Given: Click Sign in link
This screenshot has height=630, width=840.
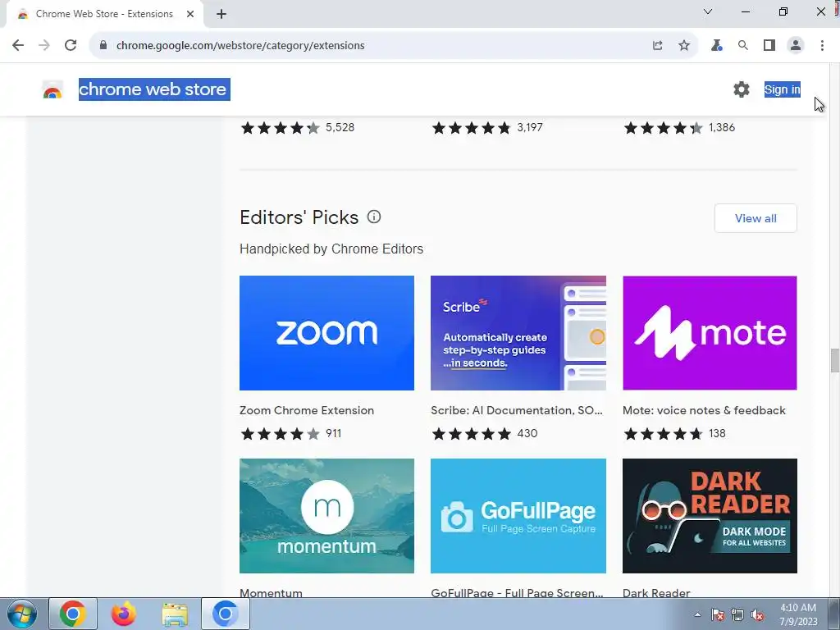Looking at the screenshot, I should coord(782,89).
